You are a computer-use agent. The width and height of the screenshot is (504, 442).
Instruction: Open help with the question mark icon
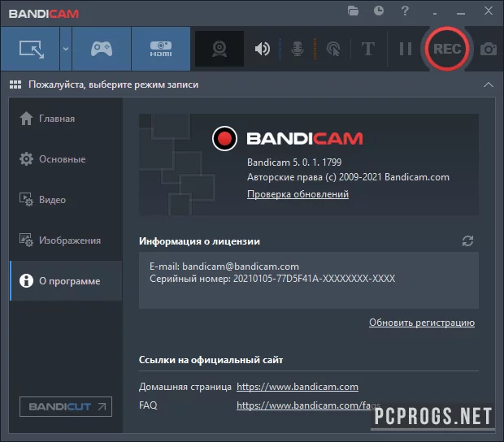405,11
